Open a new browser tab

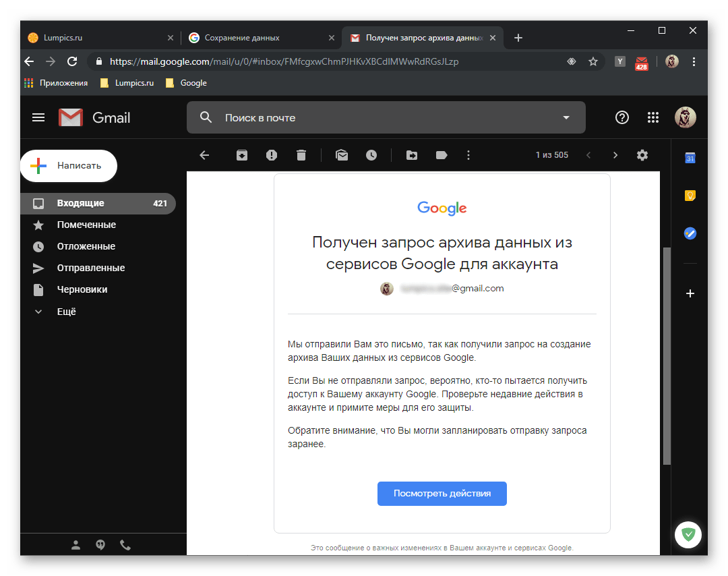(x=518, y=38)
